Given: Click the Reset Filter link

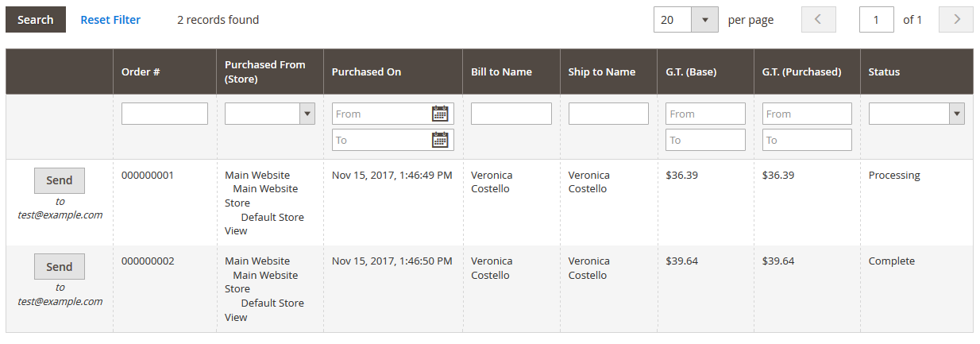Looking at the screenshot, I should (x=110, y=20).
